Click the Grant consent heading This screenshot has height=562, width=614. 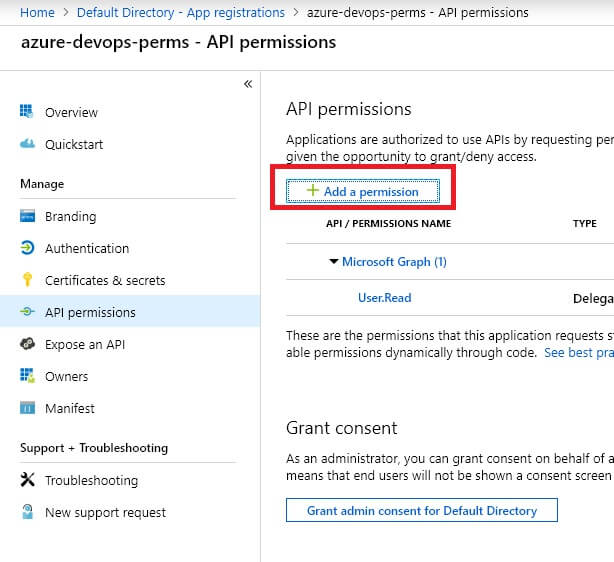341,428
